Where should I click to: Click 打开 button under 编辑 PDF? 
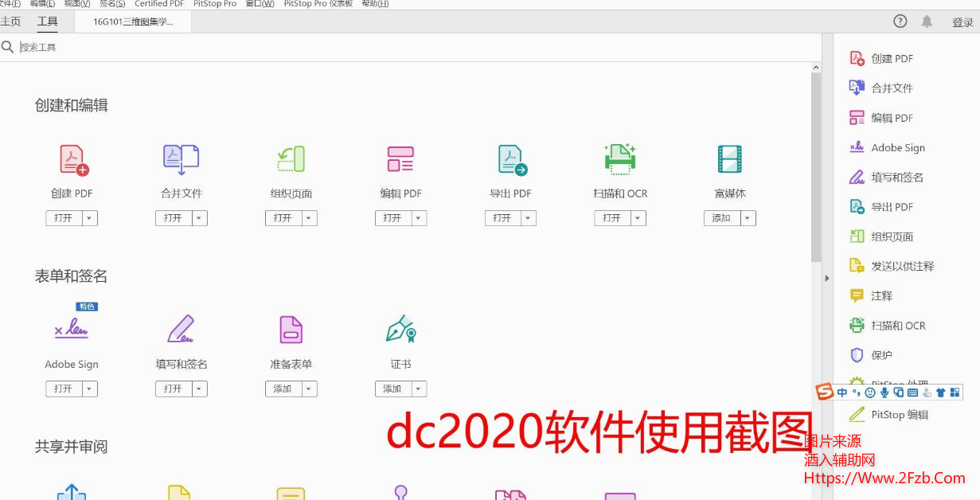pos(392,218)
